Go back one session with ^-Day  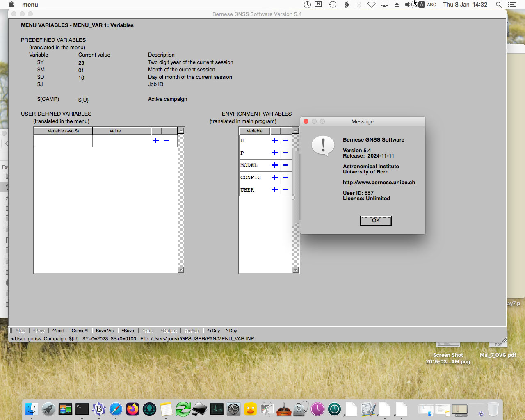[231, 331]
